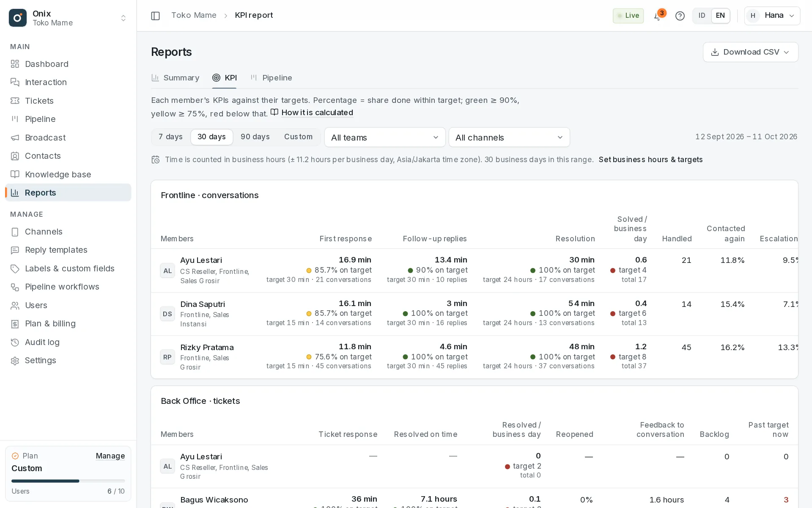
Task: Click the Knowledge base book icon
Action: click(x=15, y=174)
